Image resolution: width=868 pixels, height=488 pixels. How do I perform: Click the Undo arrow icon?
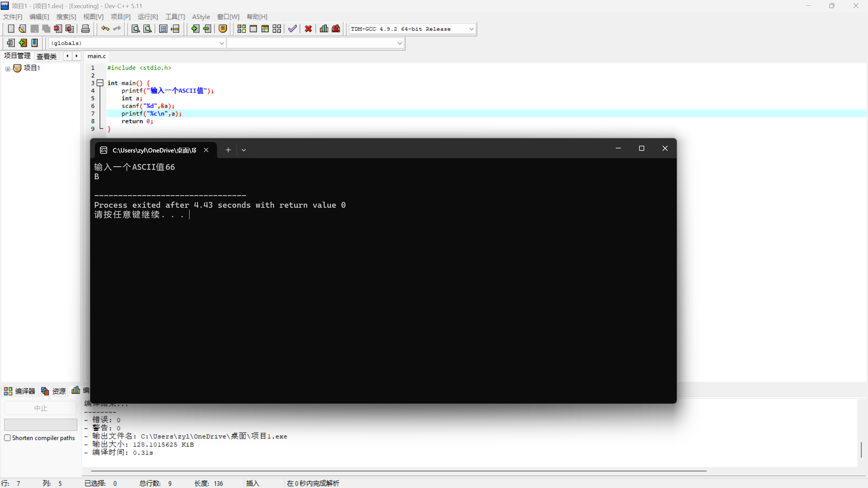pyautogui.click(x=105, y=29)
